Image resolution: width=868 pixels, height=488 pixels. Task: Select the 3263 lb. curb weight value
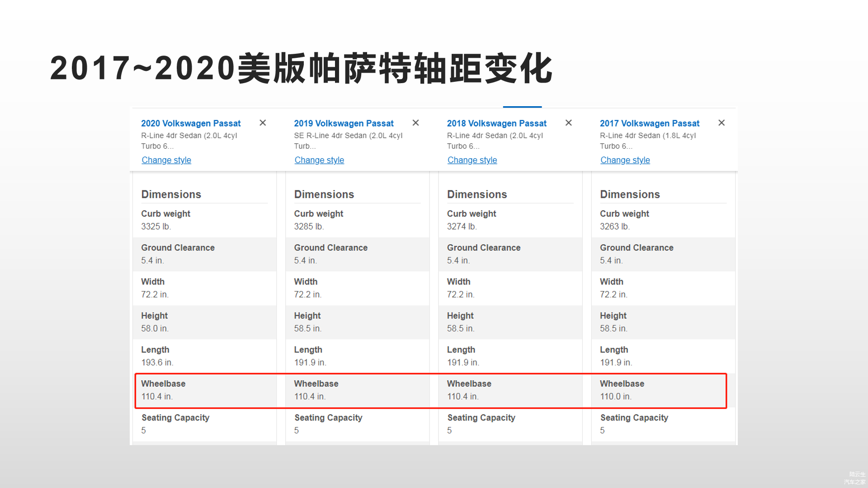pyautogui.click(x=615, y=226)
